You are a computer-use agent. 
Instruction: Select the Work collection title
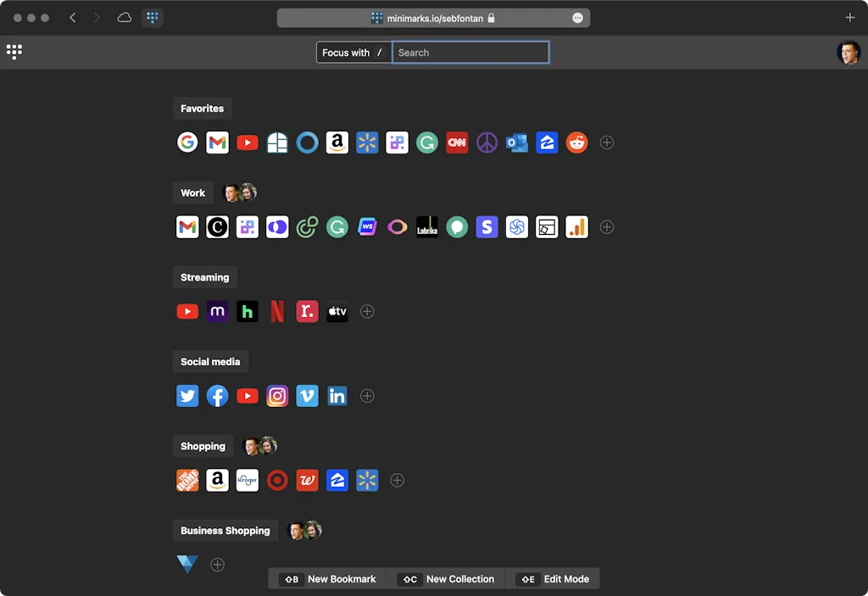click(x=192, y=192)
